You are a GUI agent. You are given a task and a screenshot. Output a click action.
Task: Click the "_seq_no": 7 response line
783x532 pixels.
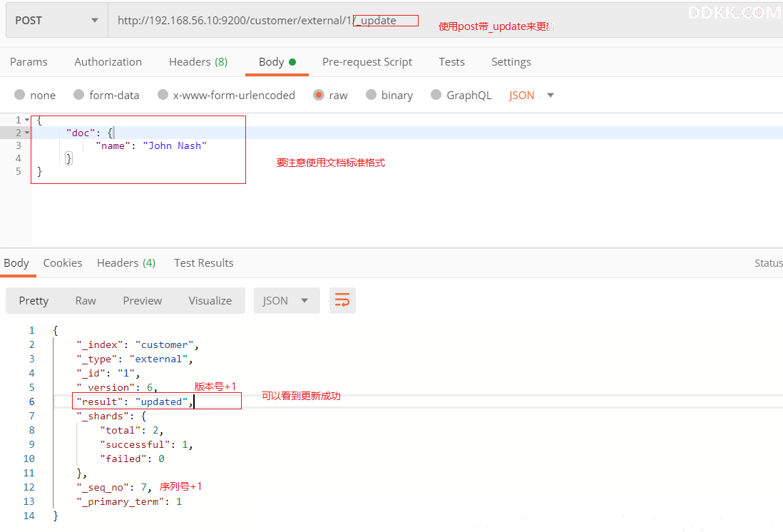114,488
